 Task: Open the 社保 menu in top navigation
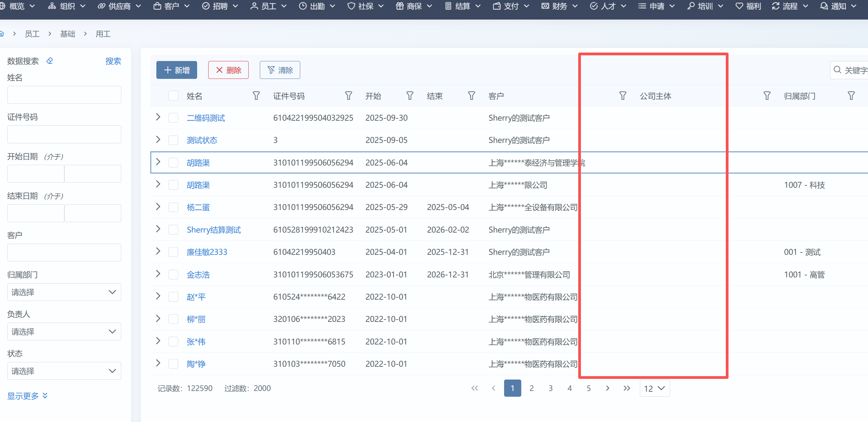(x=366, y=6)
